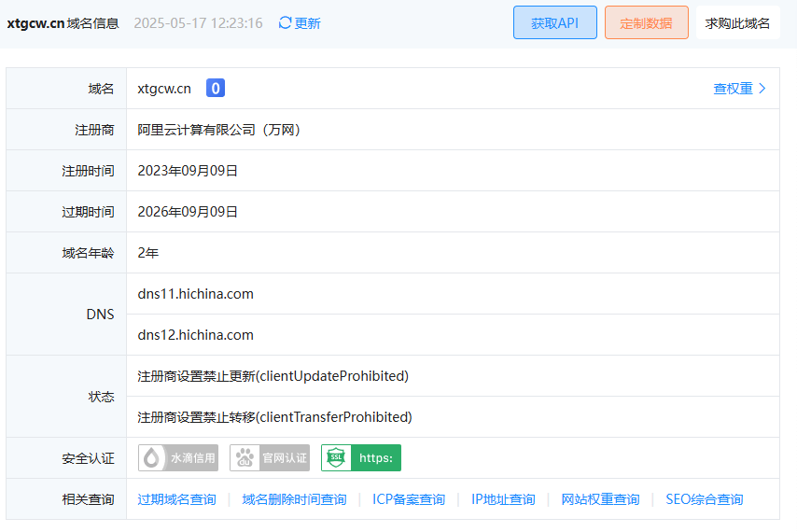797x532 pixels.
Task: Select dns12.hichina.com entry
Action: click(x=196, y=335)
